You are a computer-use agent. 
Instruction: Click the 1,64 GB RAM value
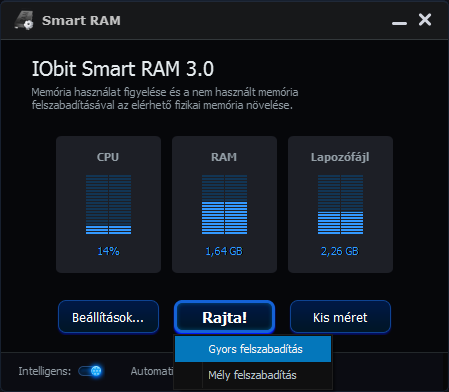(x=224, y=251)
